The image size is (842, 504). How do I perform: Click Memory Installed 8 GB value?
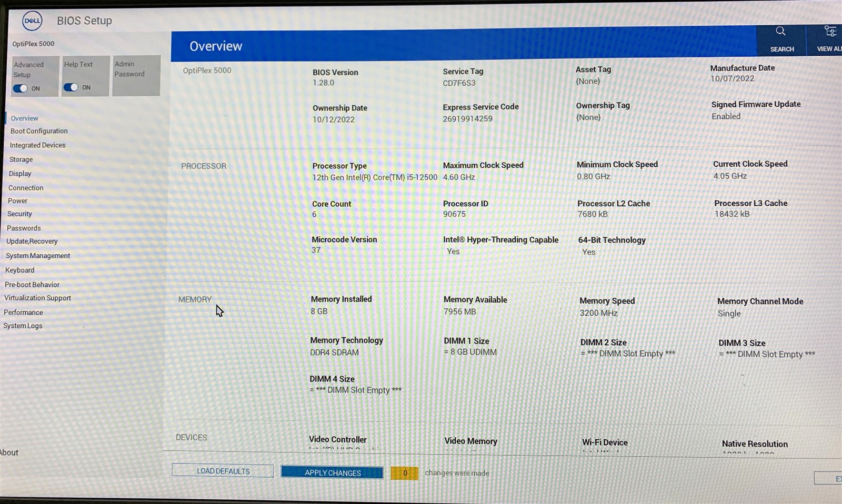(319, 311)
